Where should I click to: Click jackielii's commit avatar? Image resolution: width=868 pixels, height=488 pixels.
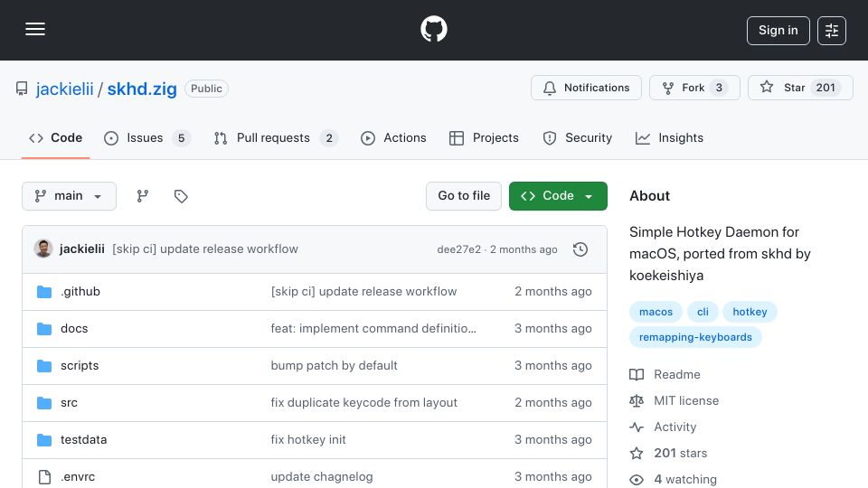click(43, 249)
